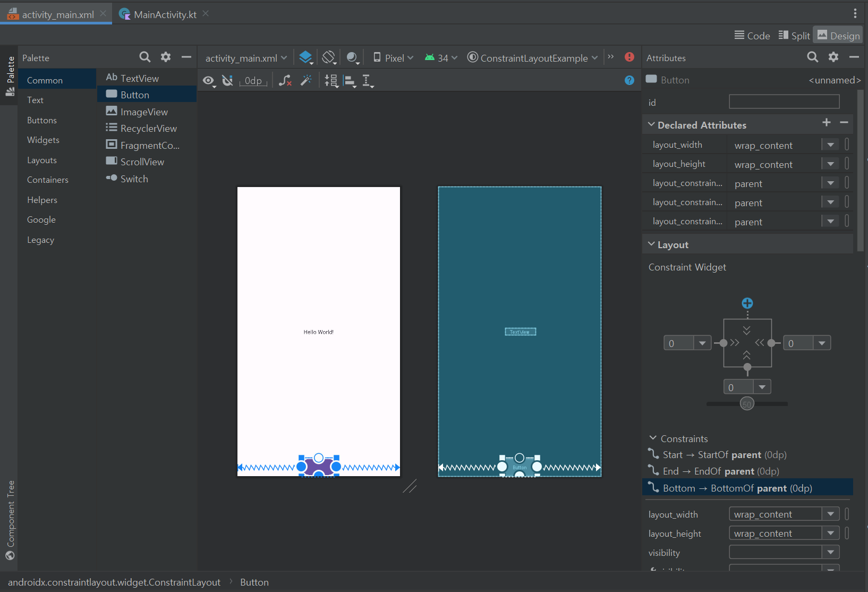The height and width of the screenshot is (592, 868).
Task: Click horizontal bias slider handle 50
Action: click(x=747, y=404)
